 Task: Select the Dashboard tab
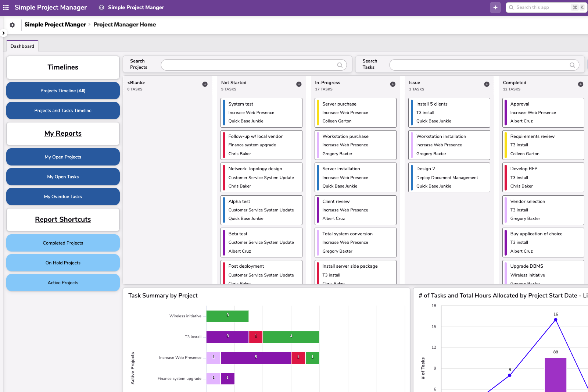click(22, 46)
